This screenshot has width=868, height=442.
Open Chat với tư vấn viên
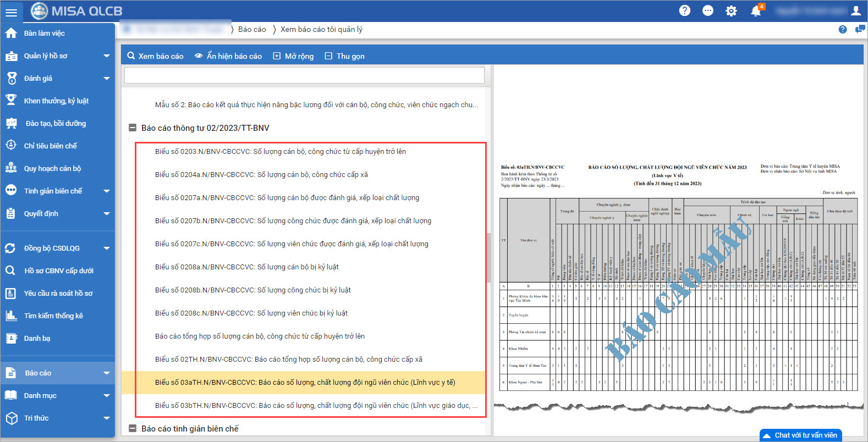click(801, 435)
